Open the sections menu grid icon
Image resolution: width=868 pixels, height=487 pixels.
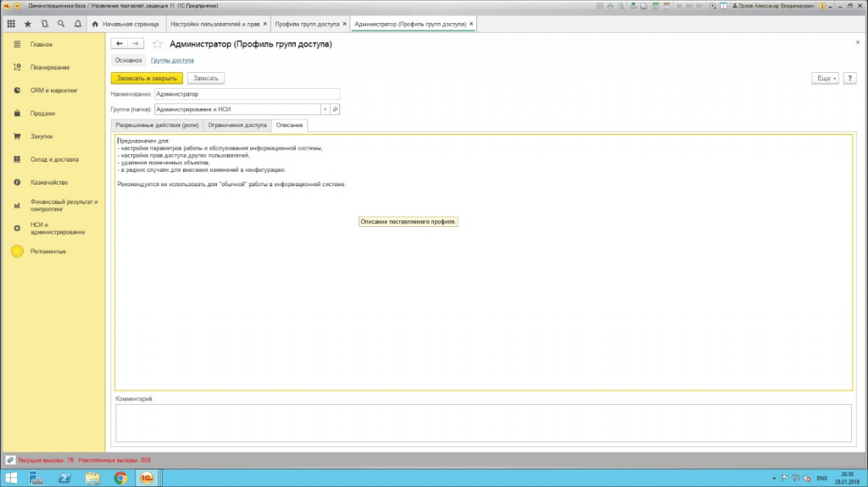[x=11, y=24]
